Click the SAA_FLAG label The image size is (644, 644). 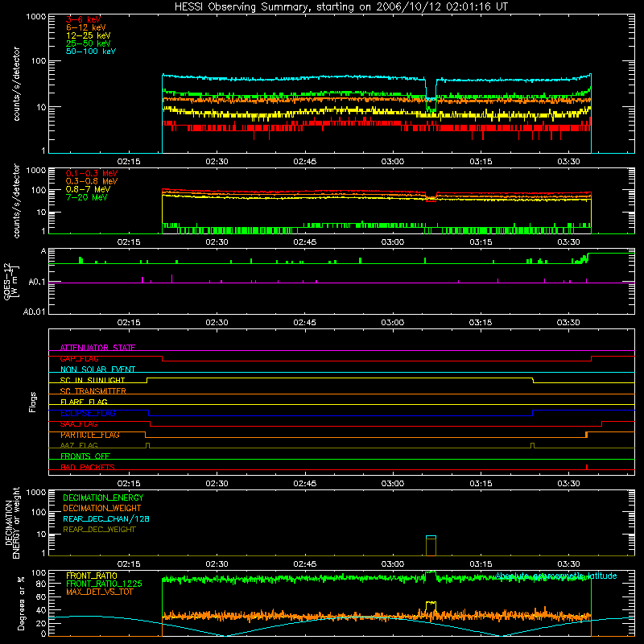click(79, 424)
